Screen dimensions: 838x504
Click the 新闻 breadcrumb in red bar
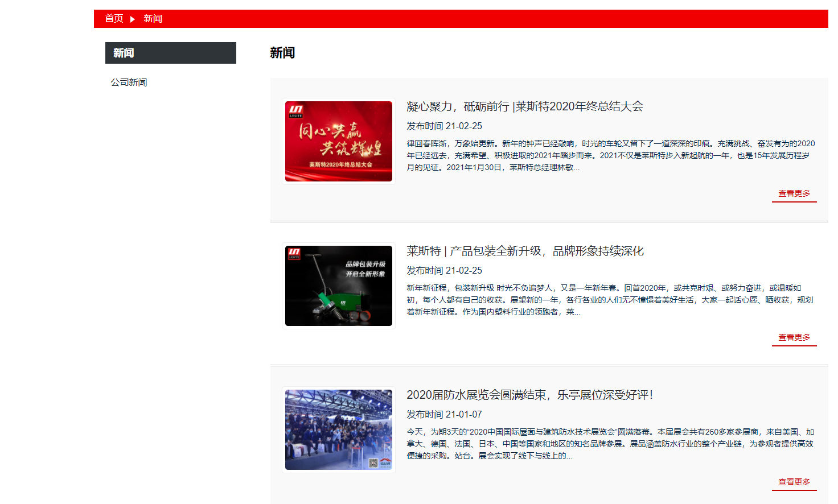pos(153,19)
